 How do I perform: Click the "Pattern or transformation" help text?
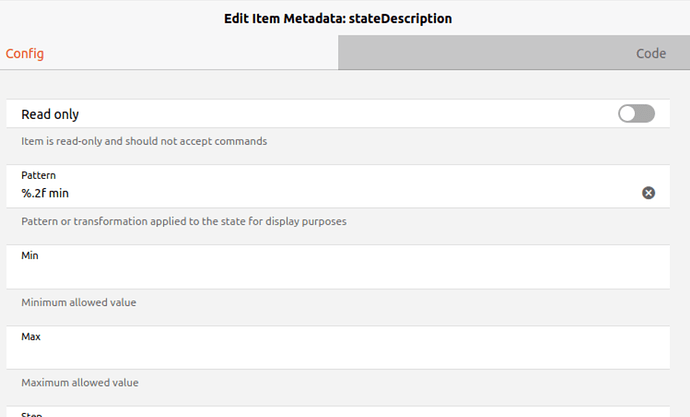184,221
